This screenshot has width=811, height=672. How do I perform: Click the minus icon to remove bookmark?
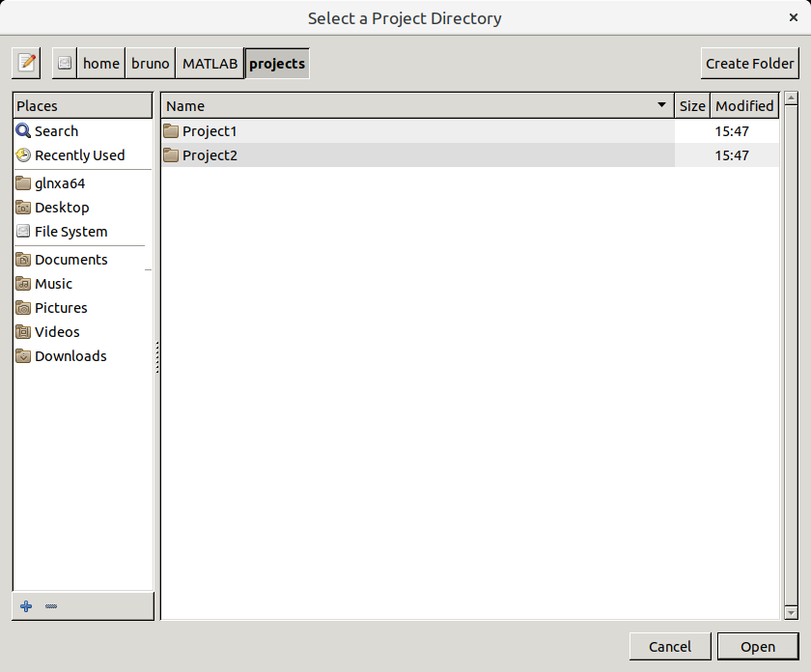coord(51,606)
